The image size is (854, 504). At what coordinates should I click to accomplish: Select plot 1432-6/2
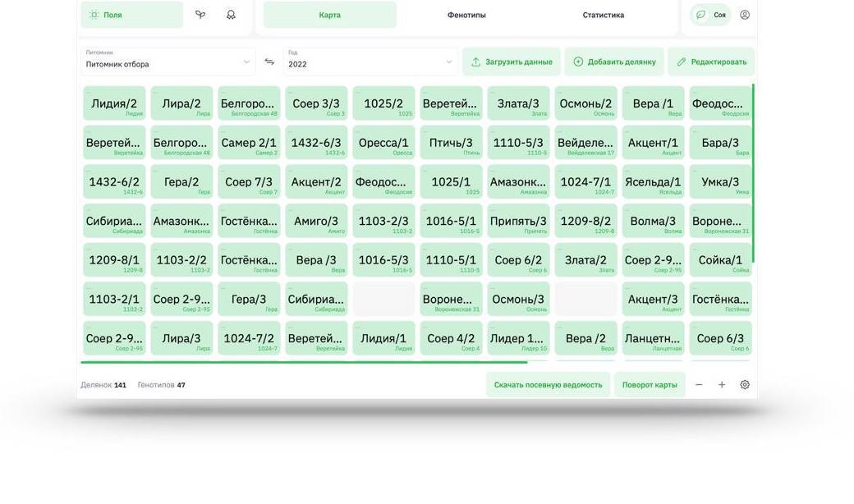(x=114, y=181)
